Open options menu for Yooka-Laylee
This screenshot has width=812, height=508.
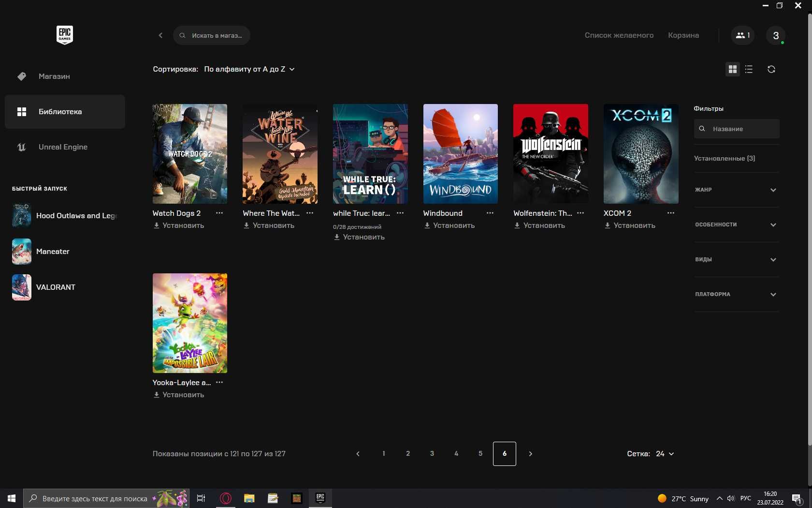pos(219,382)
